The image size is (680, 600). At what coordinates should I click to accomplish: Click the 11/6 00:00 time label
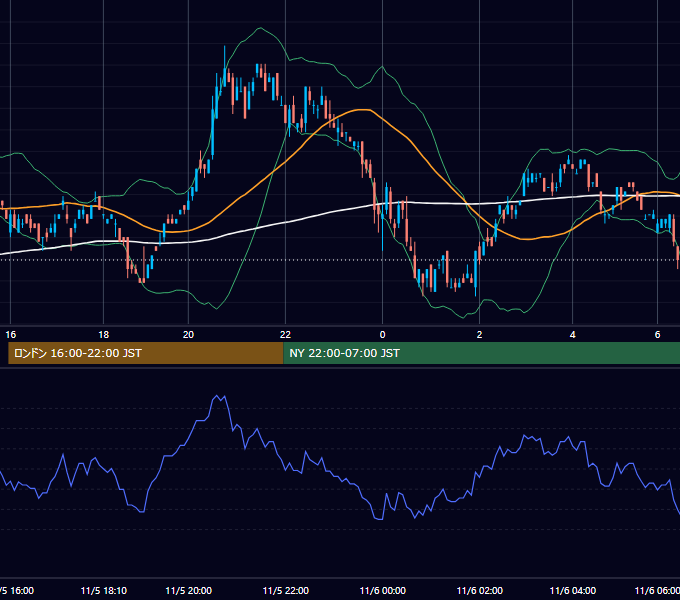click(x=383, y=590)
